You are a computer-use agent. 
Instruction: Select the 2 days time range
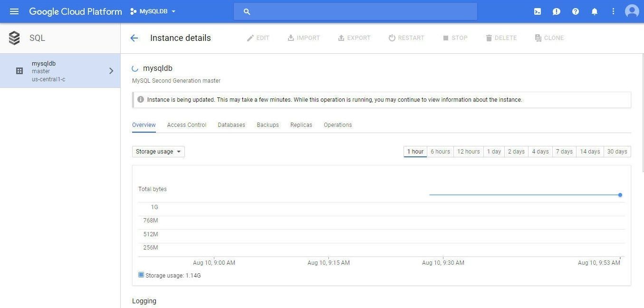coord(516,152)
